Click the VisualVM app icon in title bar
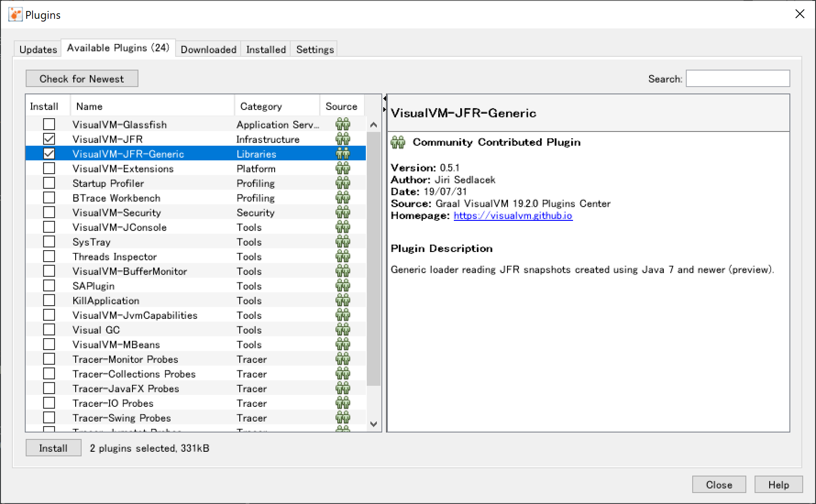Image resolution: width=816 pixels, height=504 pixels. [x=15, y=15]
